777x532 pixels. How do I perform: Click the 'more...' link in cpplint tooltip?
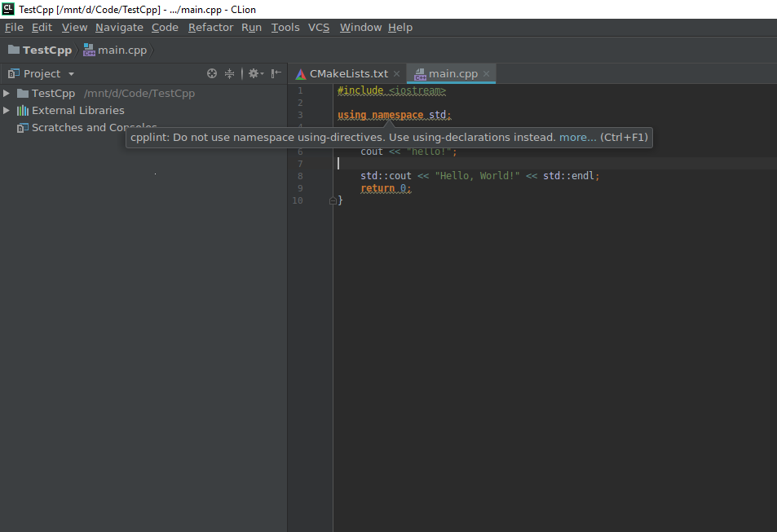[578, 137]
